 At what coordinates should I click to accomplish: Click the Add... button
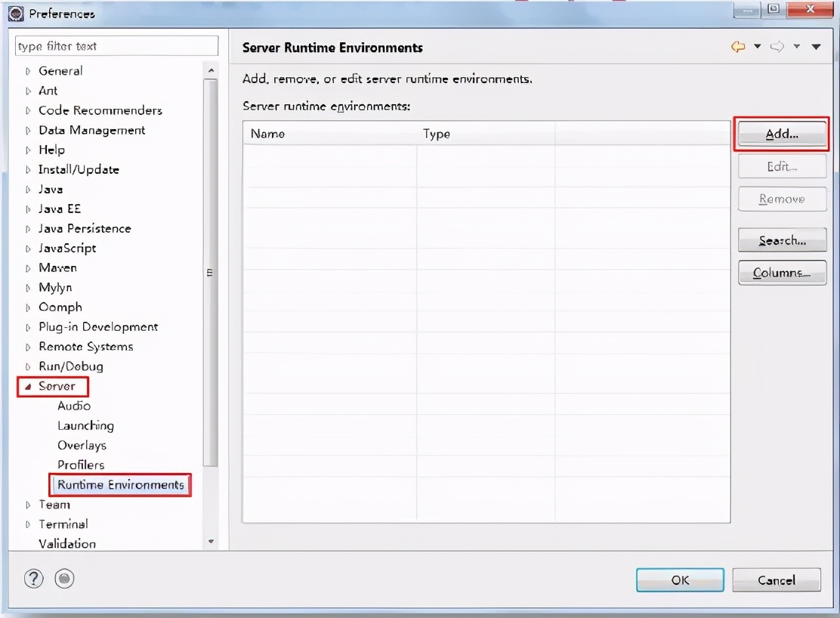(x=782, y=134)
